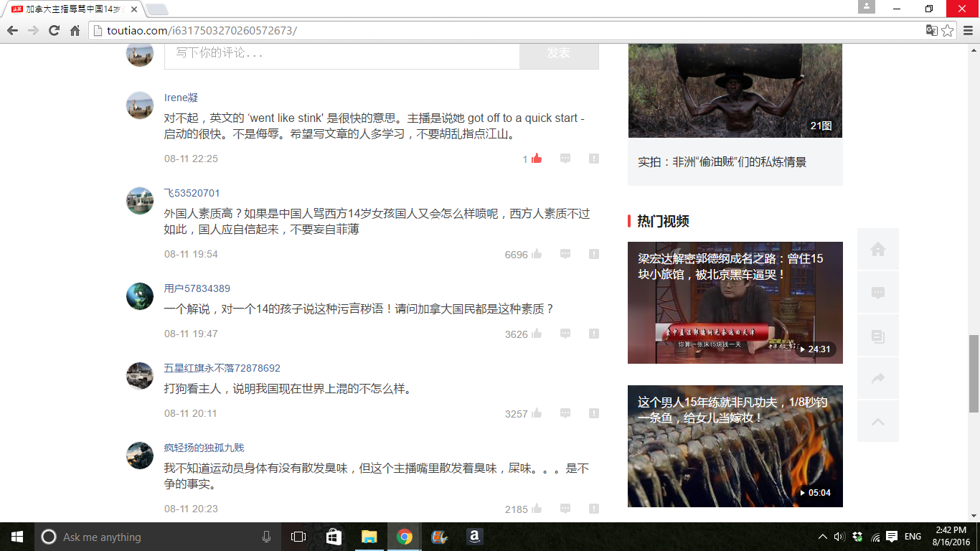This screenshot has height=551, width=980.
Task: Reply to Irene凝's comment
Action: tap(565, 159)
